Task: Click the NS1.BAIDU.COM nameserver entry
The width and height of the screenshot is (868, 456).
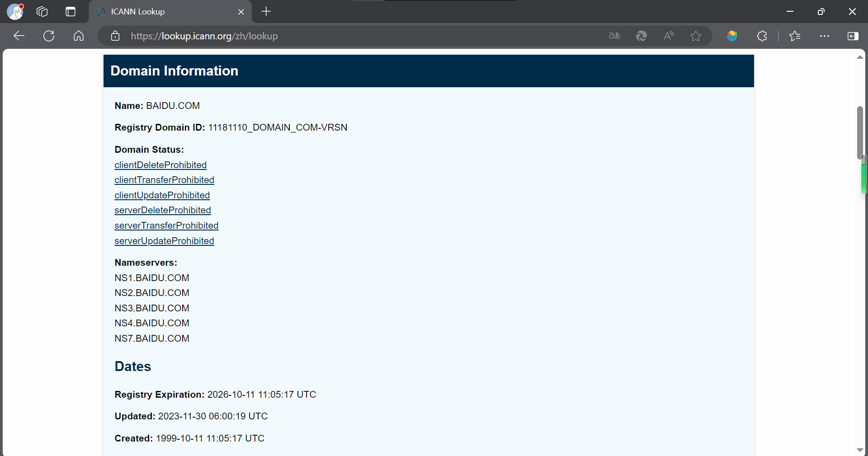Action: [152, 278]
